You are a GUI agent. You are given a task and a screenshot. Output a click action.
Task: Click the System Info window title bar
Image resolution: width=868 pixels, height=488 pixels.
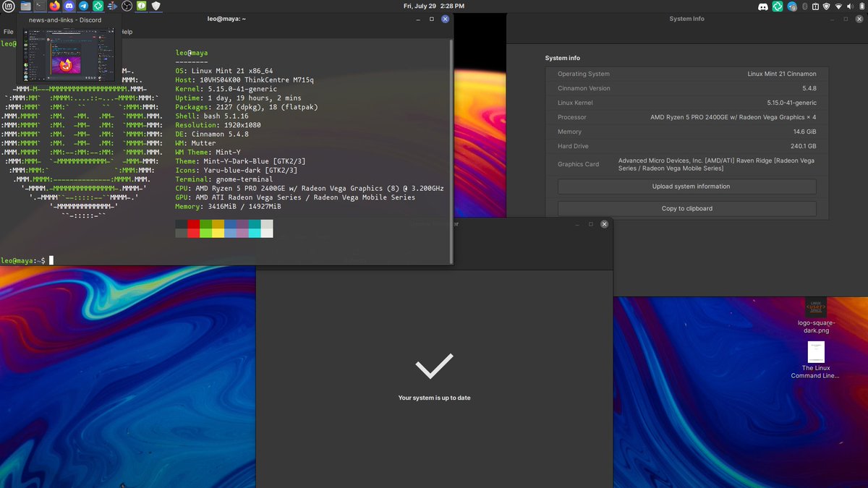pos(686,19)
